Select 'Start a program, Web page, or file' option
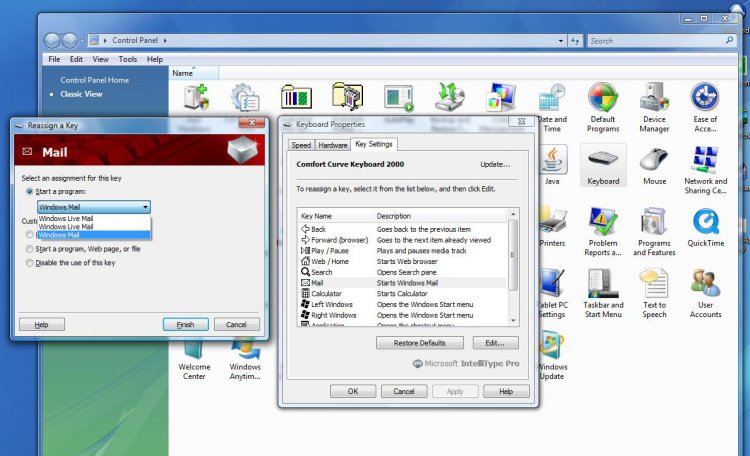750x456 pixels. [x=30, y=249]
